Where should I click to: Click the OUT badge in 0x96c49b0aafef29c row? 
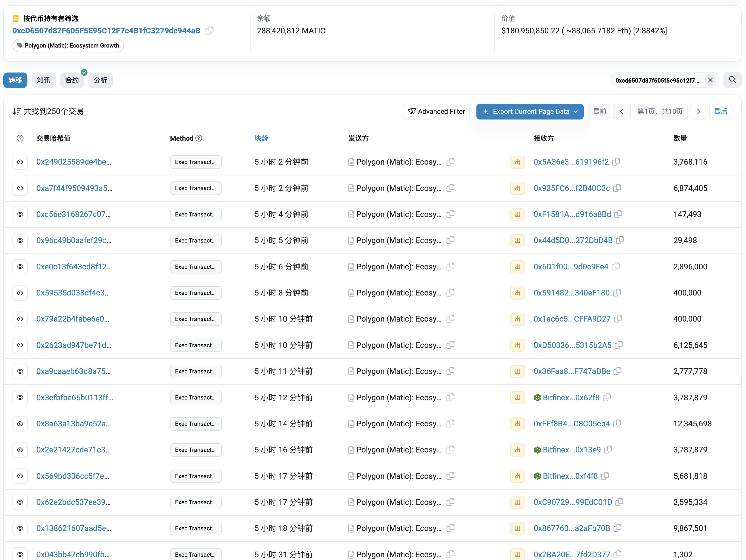pos(517,241)
